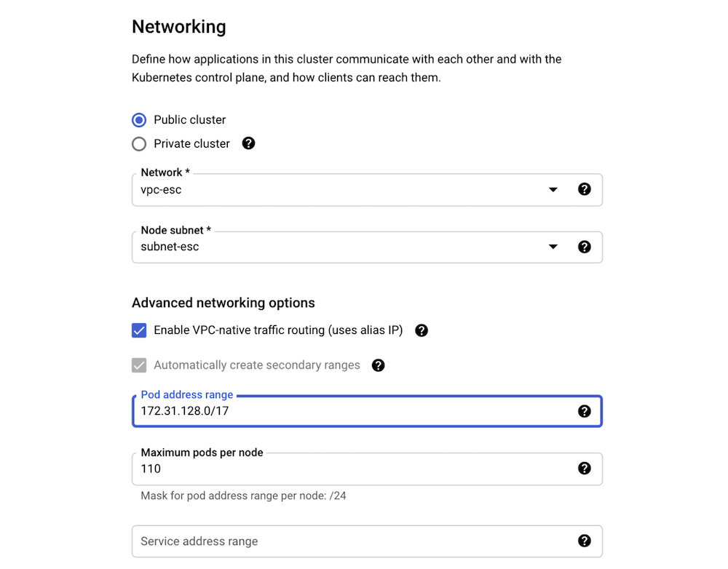Click the Network field help icon
Screen dimensions: 728x569
[x=585, y=188]
